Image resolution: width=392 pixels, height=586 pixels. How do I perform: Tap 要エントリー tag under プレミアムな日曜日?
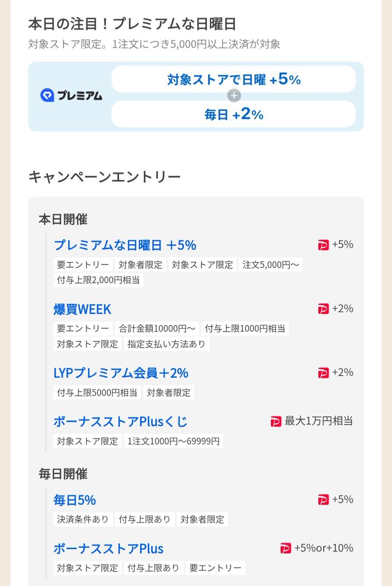pyautogui.click(x=83, y=265)
